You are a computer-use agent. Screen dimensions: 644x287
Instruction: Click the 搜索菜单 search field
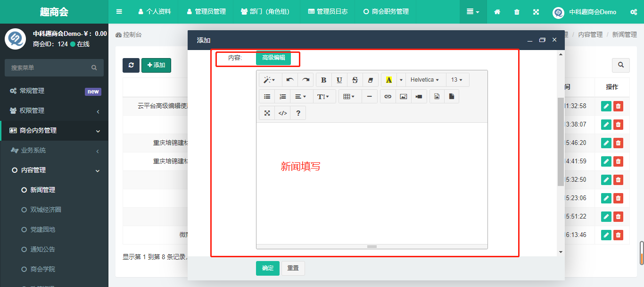tap(50, 68)
